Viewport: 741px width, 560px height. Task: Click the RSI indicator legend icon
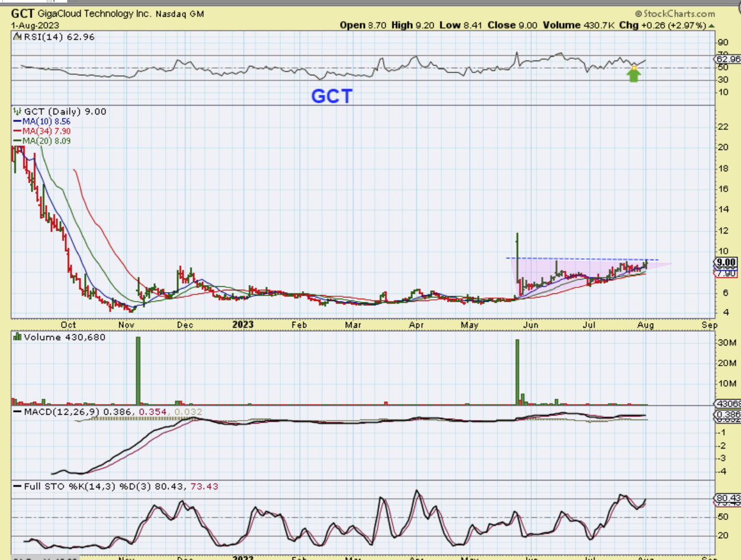point(16,37)
